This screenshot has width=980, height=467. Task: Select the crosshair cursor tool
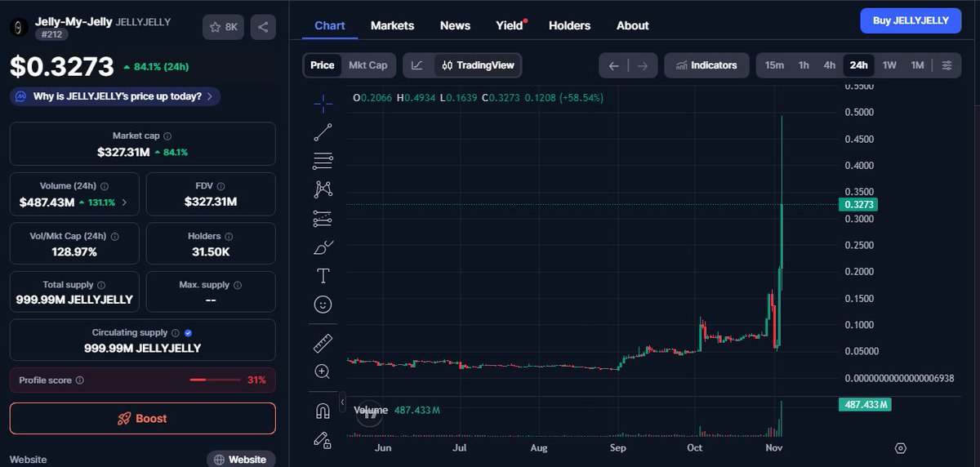(323, 103)
